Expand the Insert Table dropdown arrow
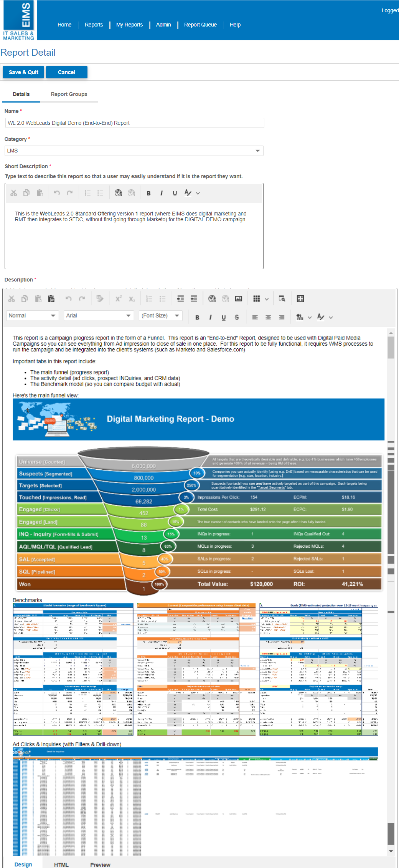 [267, 299]
